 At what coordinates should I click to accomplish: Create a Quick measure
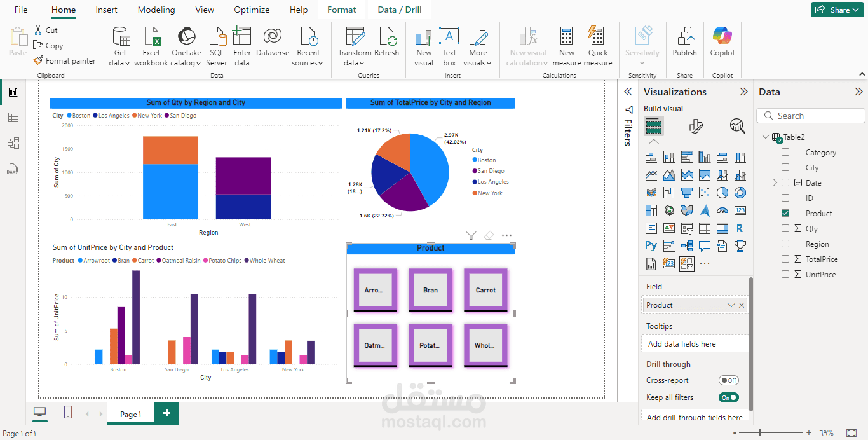(x=598, y=46)
